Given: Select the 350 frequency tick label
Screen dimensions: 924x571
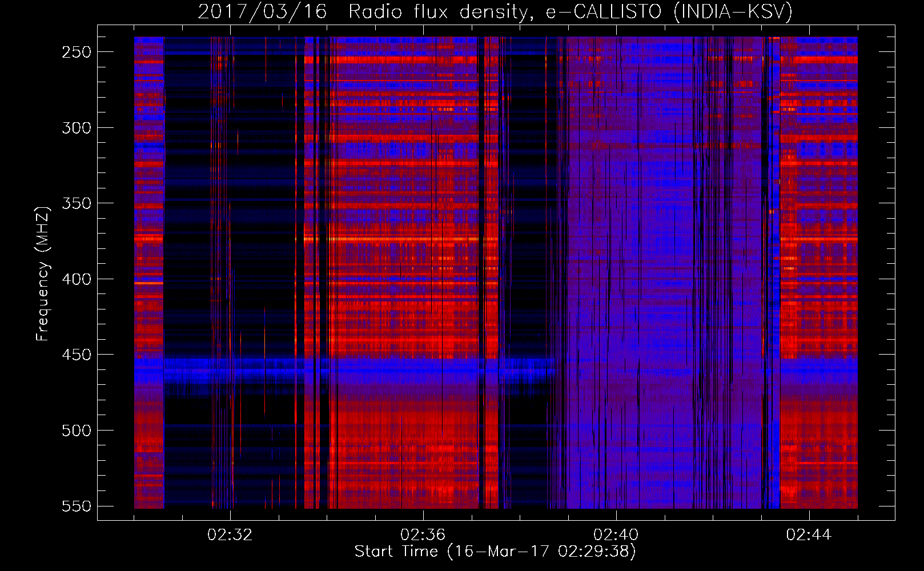Looking at the screenshot, I should (77, 204).
